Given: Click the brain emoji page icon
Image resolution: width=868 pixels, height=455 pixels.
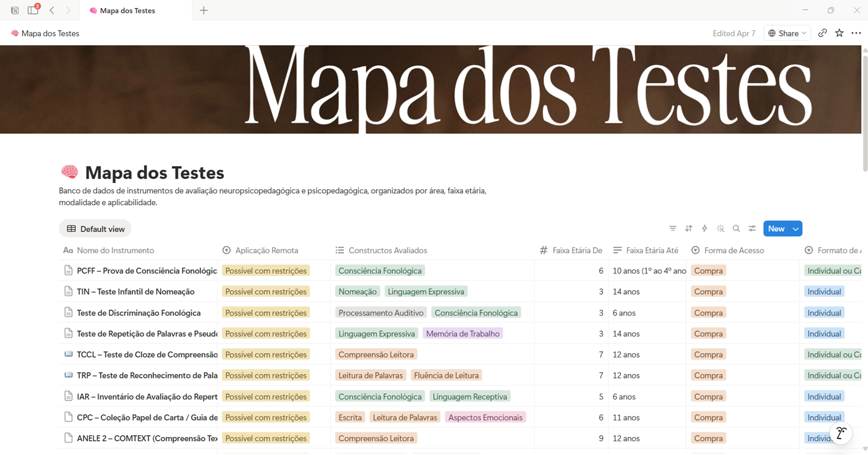Looking at the screenshot, I should coord(69,172).
